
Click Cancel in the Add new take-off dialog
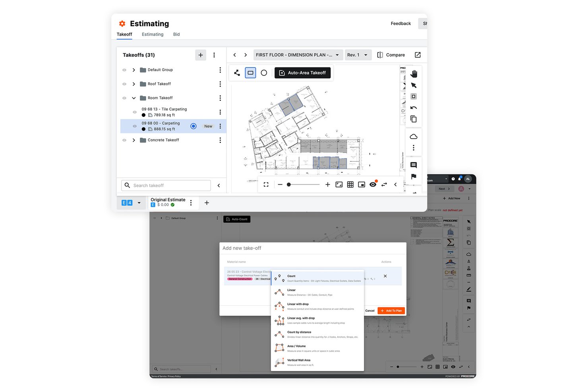(370, 311)
